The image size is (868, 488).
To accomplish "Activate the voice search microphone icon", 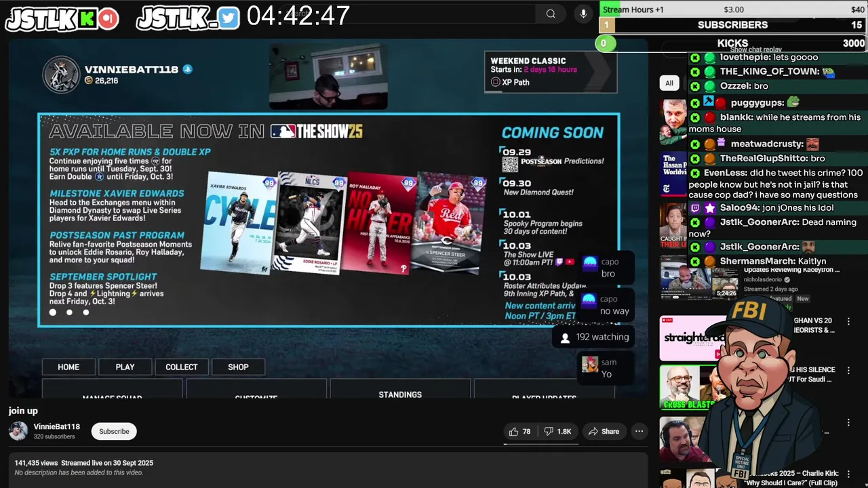I will click(583, 14).
